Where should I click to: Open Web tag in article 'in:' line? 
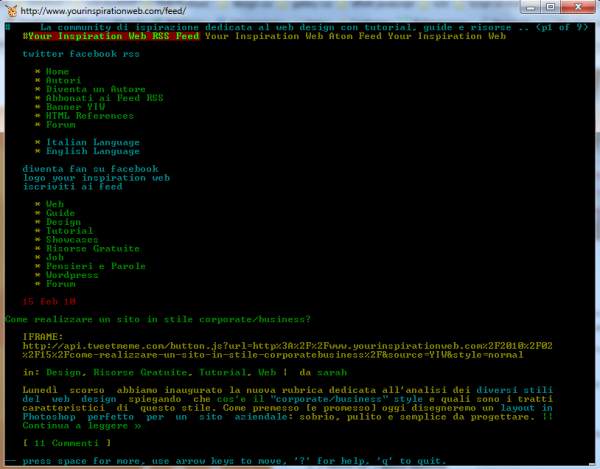tap(267, 372)
